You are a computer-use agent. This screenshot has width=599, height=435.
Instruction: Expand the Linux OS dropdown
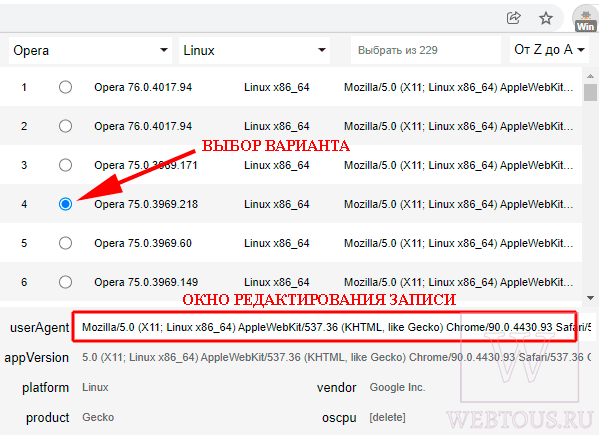[254, 50]
